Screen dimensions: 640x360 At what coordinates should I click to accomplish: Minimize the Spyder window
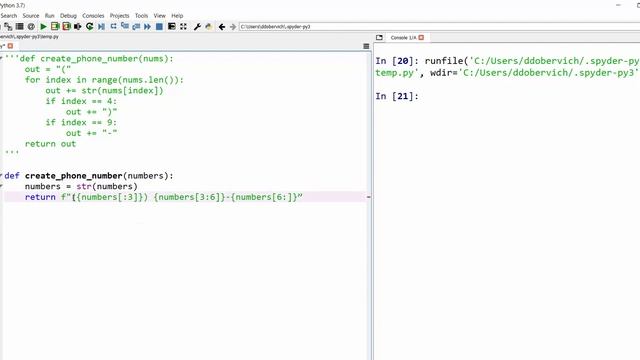tap(618, 5)
